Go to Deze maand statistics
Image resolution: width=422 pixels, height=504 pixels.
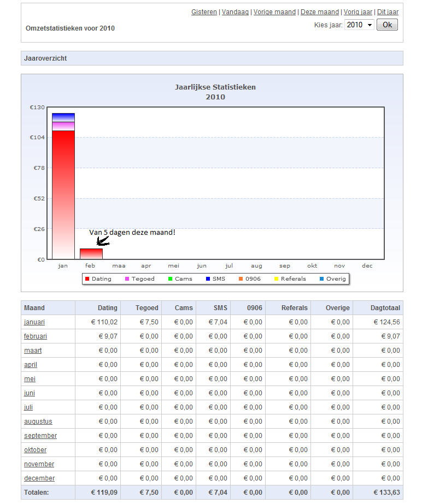click(320, 12)
